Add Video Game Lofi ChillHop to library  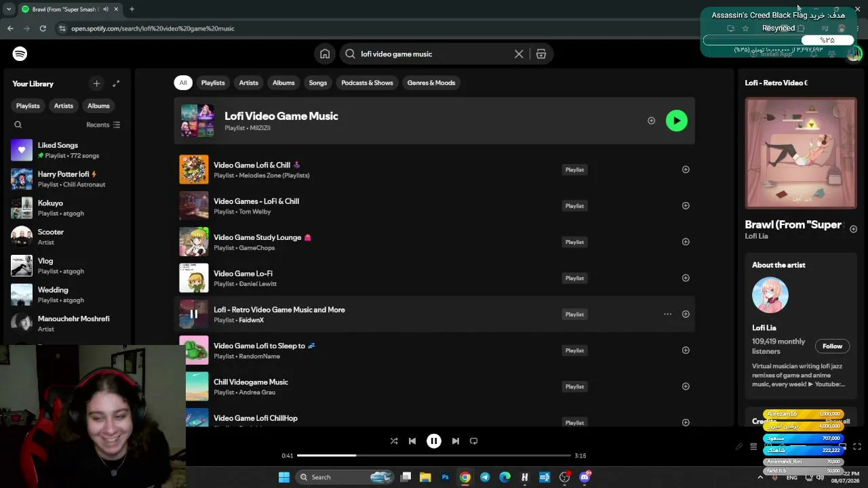point(686,422)
